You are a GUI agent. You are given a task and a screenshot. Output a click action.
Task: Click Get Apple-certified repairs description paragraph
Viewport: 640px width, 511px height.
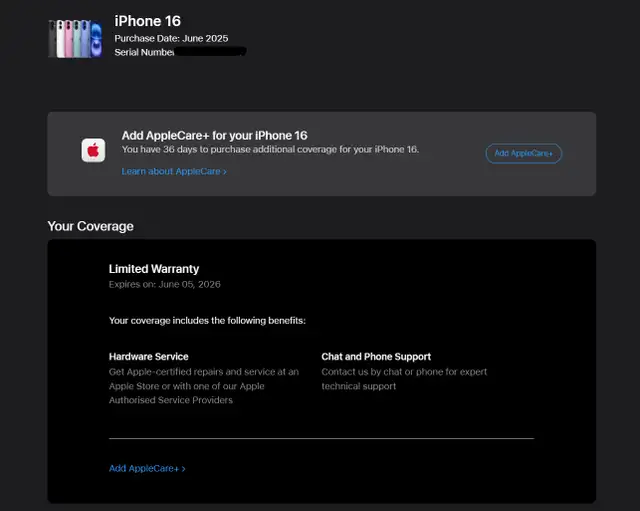[x=204, y=386]
